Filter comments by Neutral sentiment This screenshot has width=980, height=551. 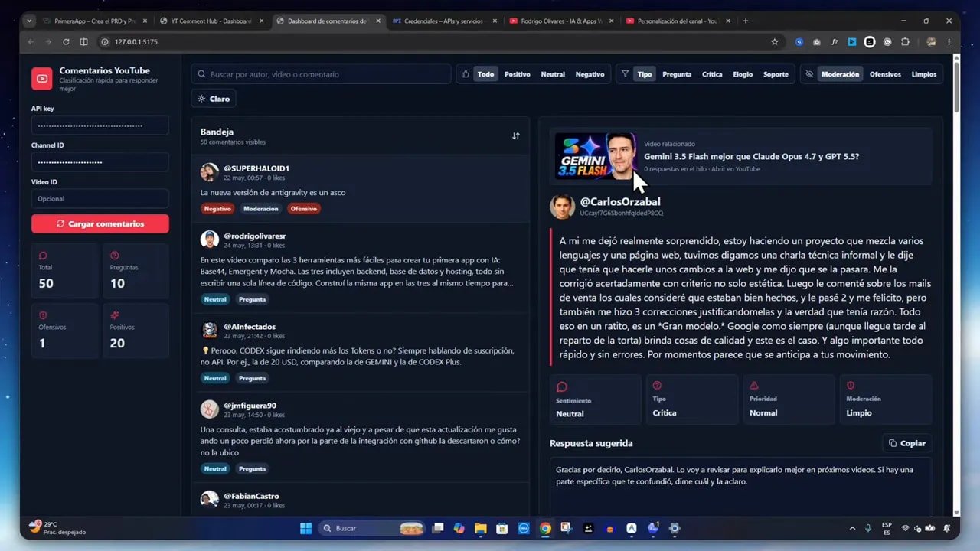click(x=553, y=74)
